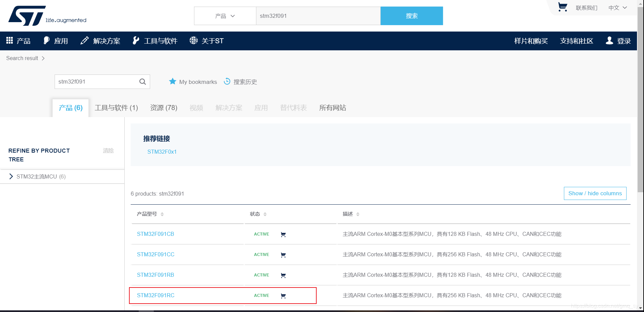
Task: Open 样片和购买 menu
Action: tap(531, 41)
